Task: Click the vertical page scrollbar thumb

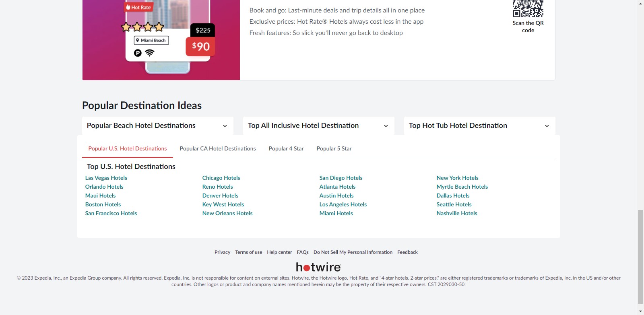Action: (x=640, y=257)
